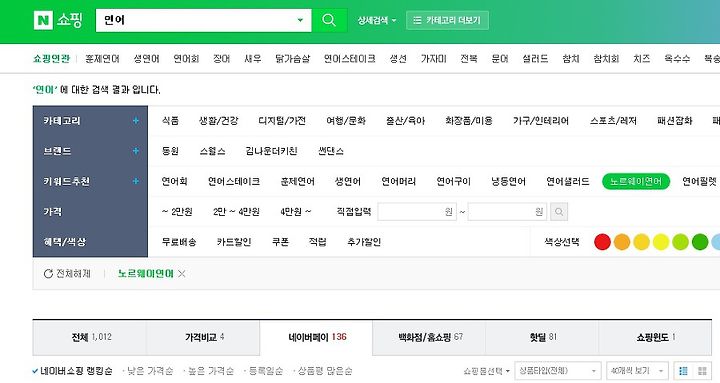Pick the orange color swatch
The image size is (720, 383).
[622, 242]
